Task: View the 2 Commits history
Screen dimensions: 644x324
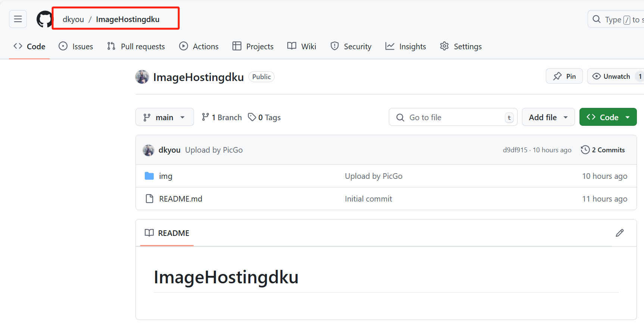Action: pyautogui.click(x=603, y=150)
